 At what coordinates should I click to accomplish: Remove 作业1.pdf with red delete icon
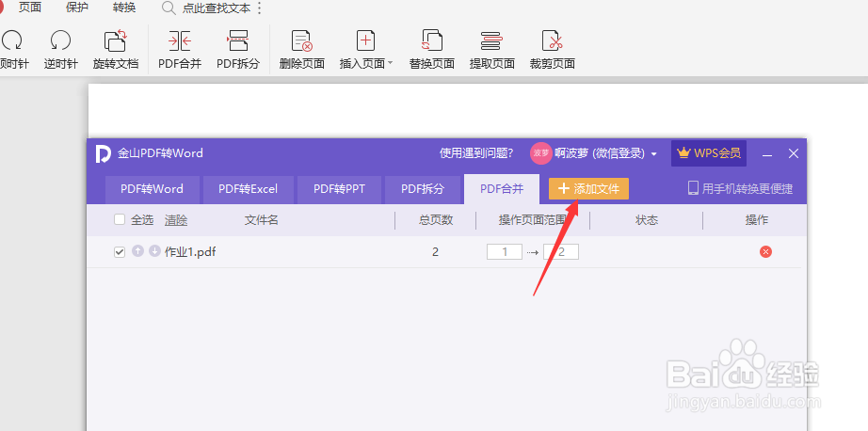(765, 252)
